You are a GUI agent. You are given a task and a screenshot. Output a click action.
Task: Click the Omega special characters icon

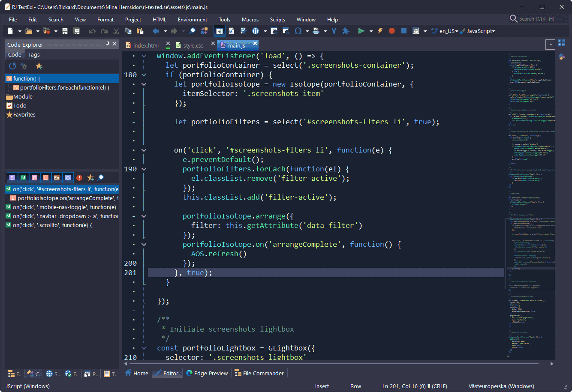[x=298, y=31]
